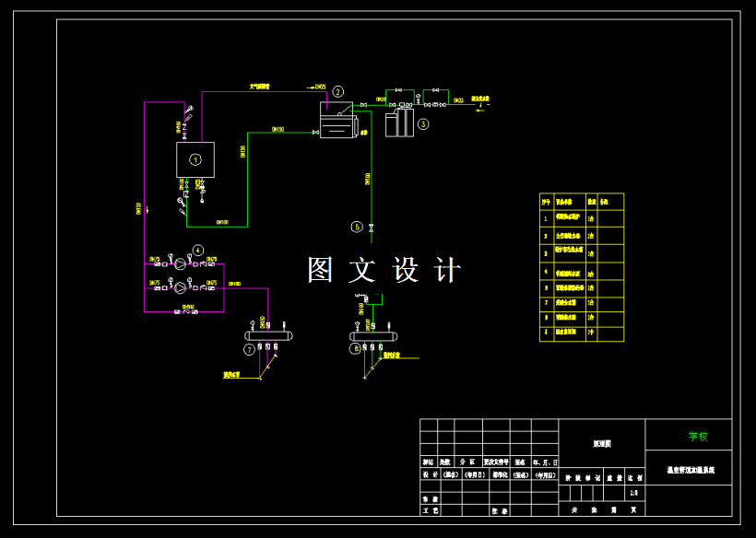Click the water tank symbol under callout 2
Image resolution: width=756 pixels, height=538 pixels.
[x=337, y=120]
